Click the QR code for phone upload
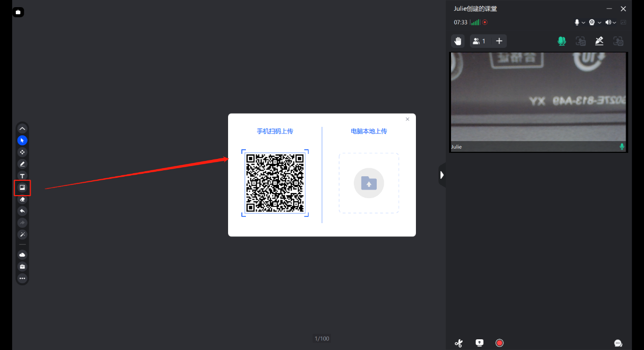Screen dimensions: 644x350 click(275, 183)
